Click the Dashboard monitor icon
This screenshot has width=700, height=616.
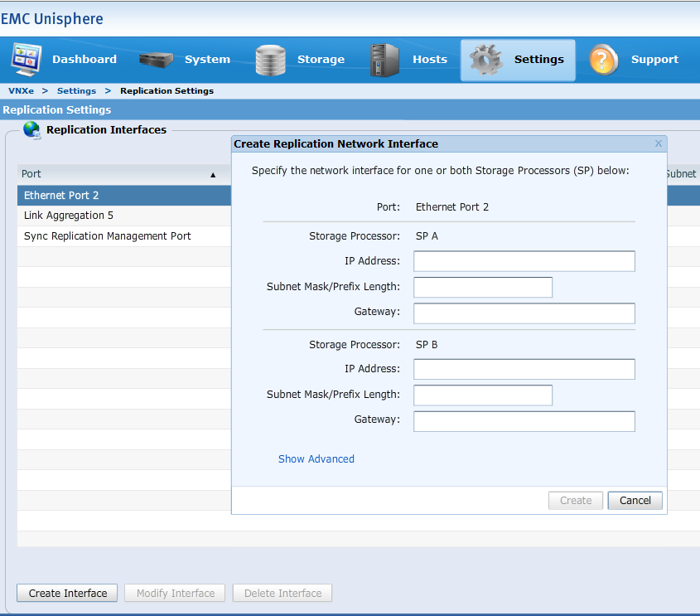(x=26, y=60)
